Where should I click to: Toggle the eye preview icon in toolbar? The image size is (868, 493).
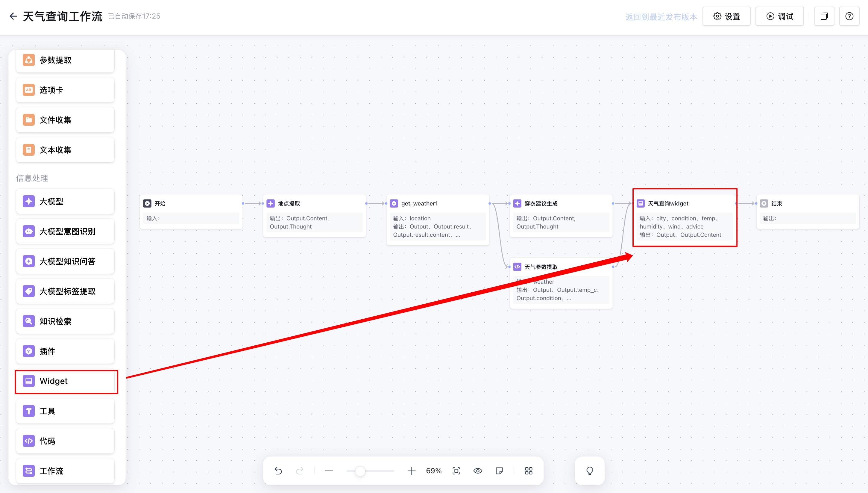(x=478, y=471)
